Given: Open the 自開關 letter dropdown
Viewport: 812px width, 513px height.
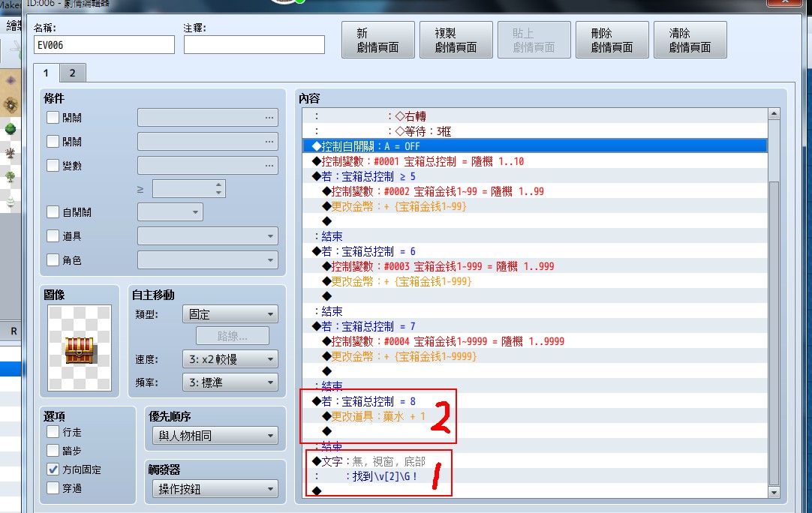Looking at the screenshot, I should pos(170,211).
